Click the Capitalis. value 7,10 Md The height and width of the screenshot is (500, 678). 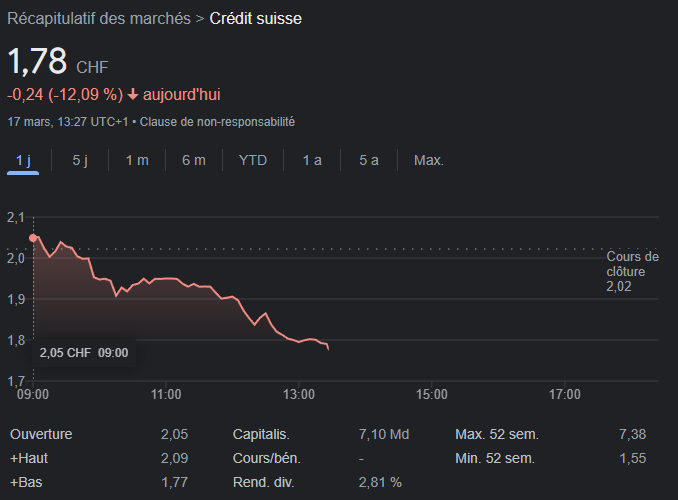pyautogui.click(x=384, y=434)
